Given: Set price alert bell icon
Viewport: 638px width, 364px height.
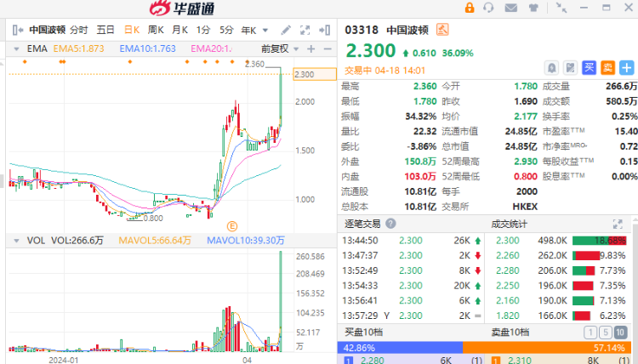Looking at the screenshot, I should [552, 67].
